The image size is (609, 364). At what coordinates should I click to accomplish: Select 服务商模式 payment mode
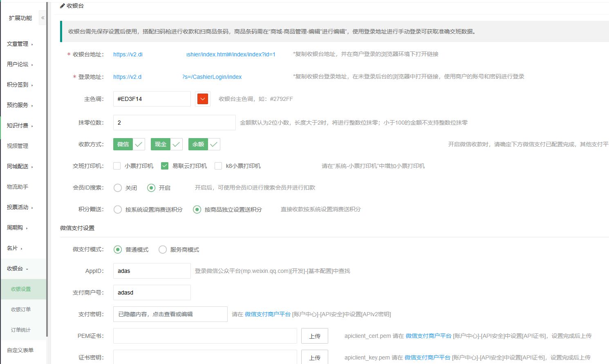pyautogui.click(x=163, y=250)
